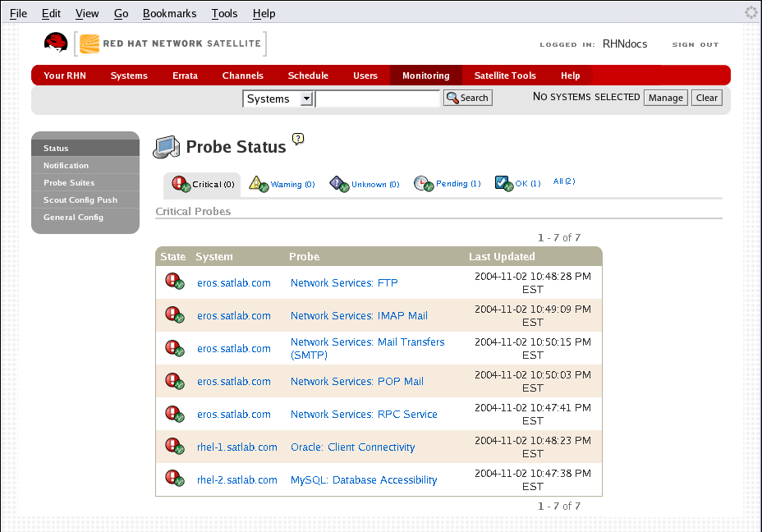Switch to the Users tab

tap(365, 76)
